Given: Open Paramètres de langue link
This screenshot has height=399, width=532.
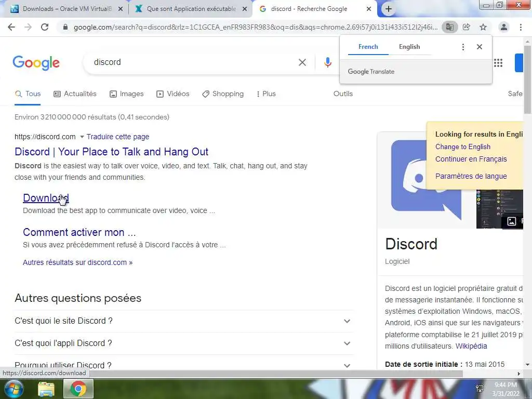Looking at the screenshot, I should click(x=471, y=176).
